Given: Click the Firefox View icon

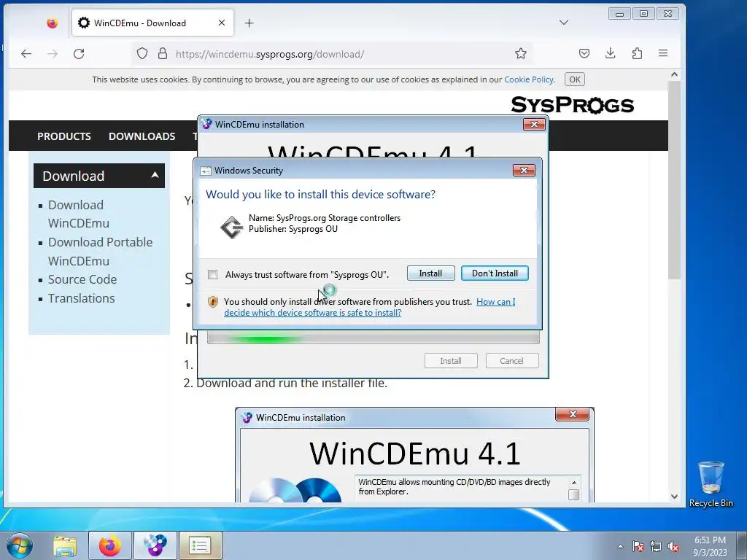Looking at the screenshot, I should point(52,23).
